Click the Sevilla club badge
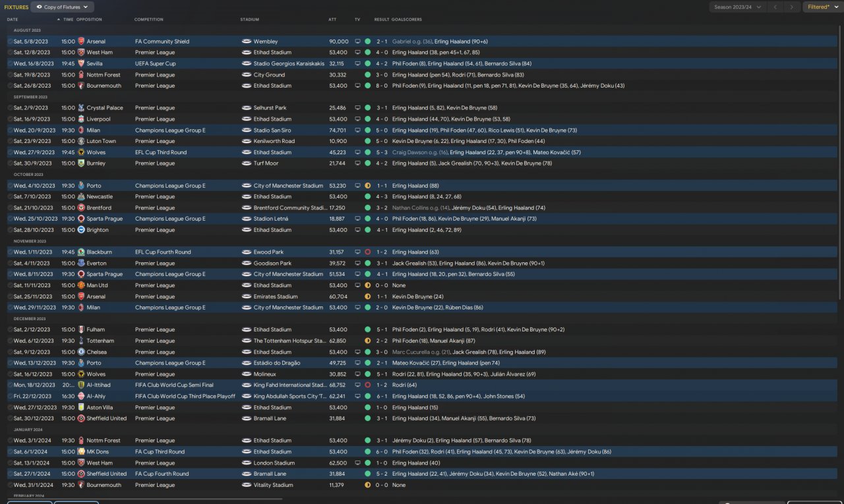The width and height of the screenshot is (844, 504). tap(80, 64)
